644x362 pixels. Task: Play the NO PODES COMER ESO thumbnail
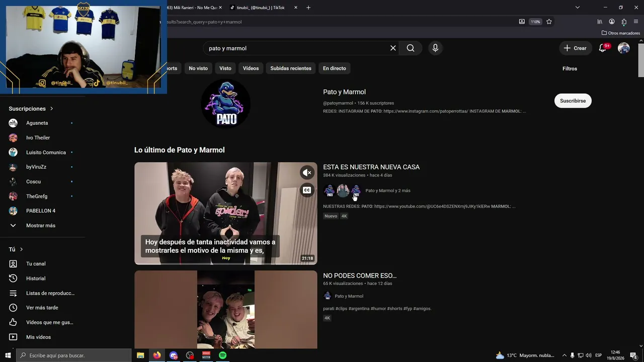[226, 310]
